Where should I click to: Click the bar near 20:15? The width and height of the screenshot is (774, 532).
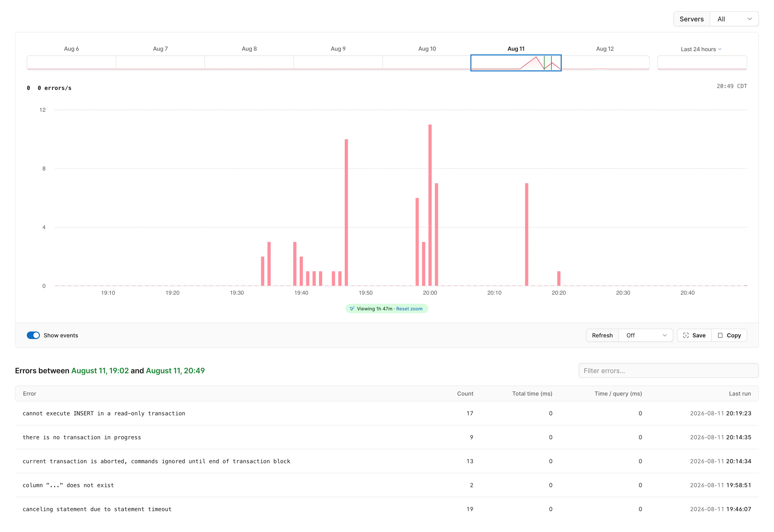(527, 234)
